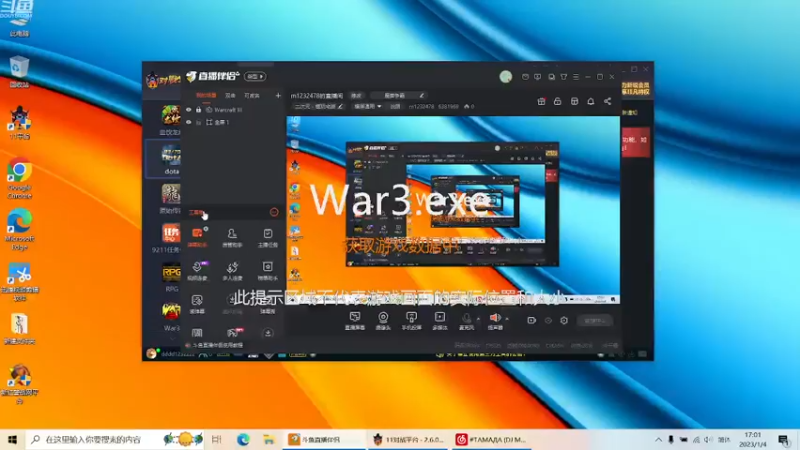The image size is (800, 450).
Task: Expand the microphone options arrow
Action: coord(478,319)
